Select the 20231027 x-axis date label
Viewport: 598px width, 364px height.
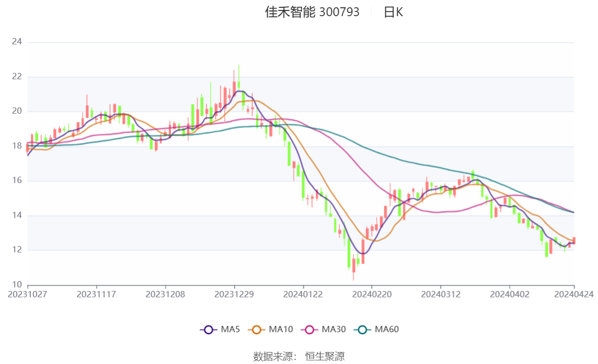tap(28, 294)
